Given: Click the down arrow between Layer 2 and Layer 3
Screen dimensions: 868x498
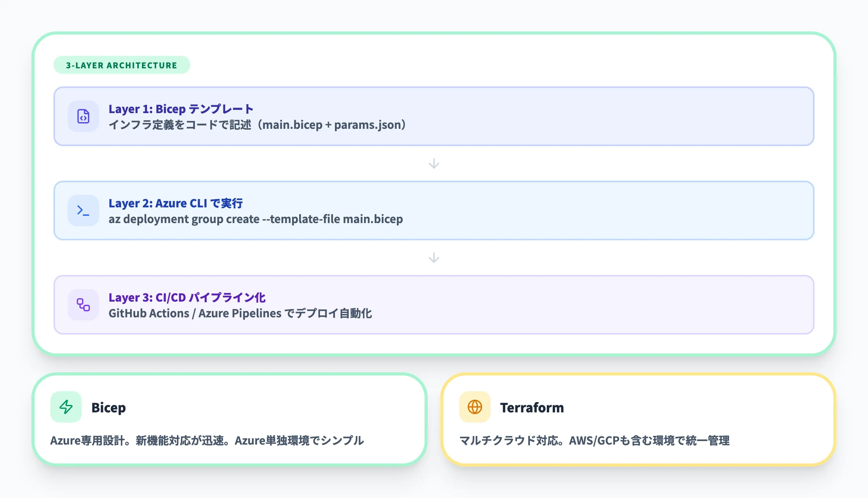Looking at the screenshot, I should pos(434,258).
